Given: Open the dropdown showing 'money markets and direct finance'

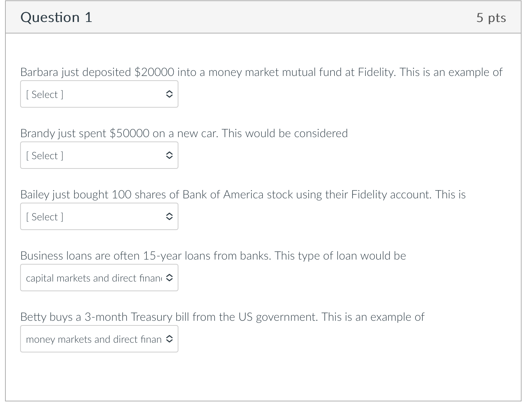Looking at the screenshot, I should [99, 339].
